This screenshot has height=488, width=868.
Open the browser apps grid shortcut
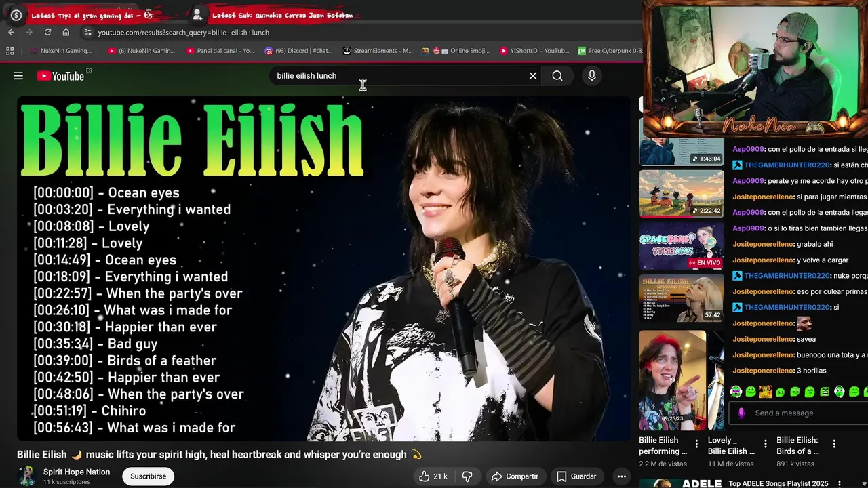pyautogui.click(x=9, y=51)
